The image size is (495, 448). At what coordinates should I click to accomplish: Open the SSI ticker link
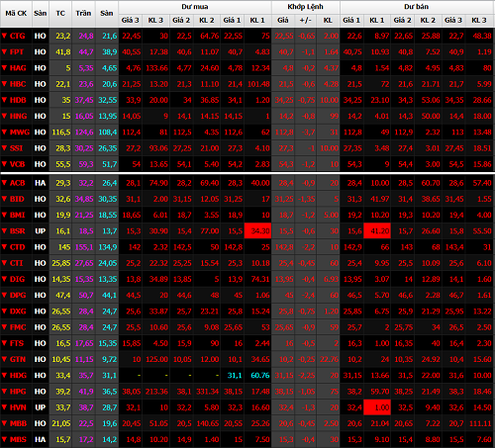pyautogui.click(x=16, y=148)
